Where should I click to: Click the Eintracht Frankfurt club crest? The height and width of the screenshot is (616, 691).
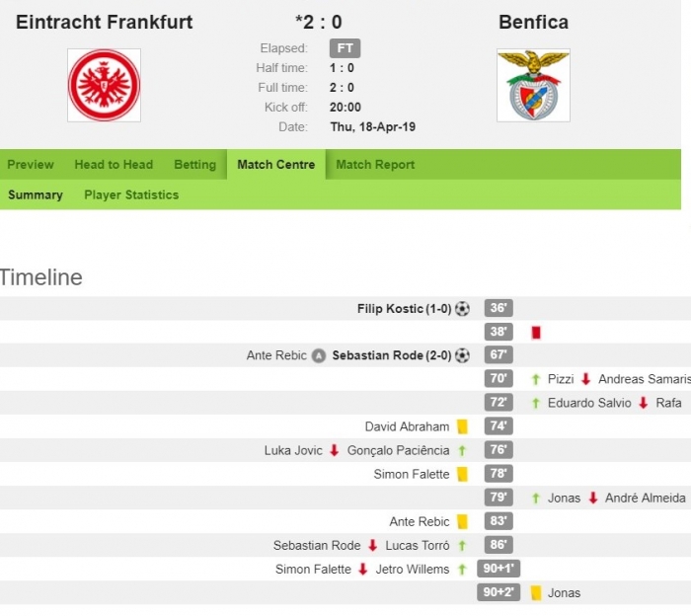click(104, 85)
